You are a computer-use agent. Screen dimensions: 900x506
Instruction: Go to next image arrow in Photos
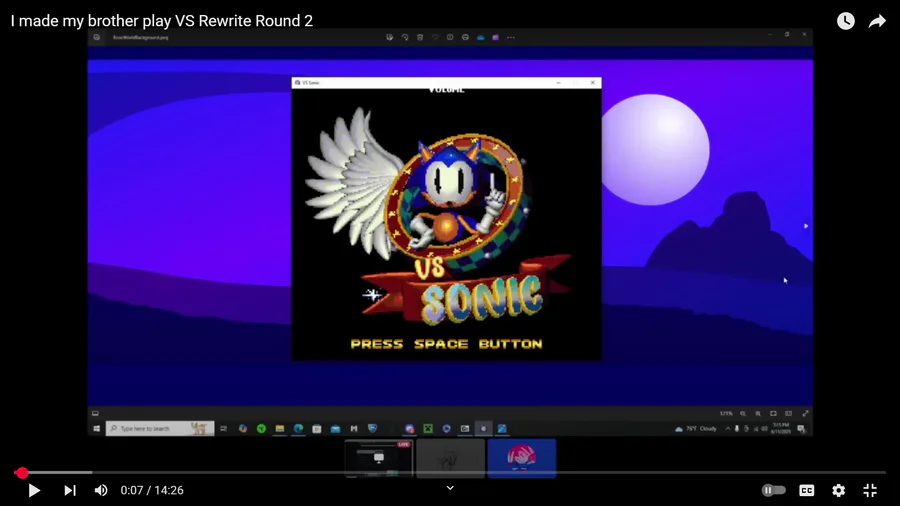(806, 226)
